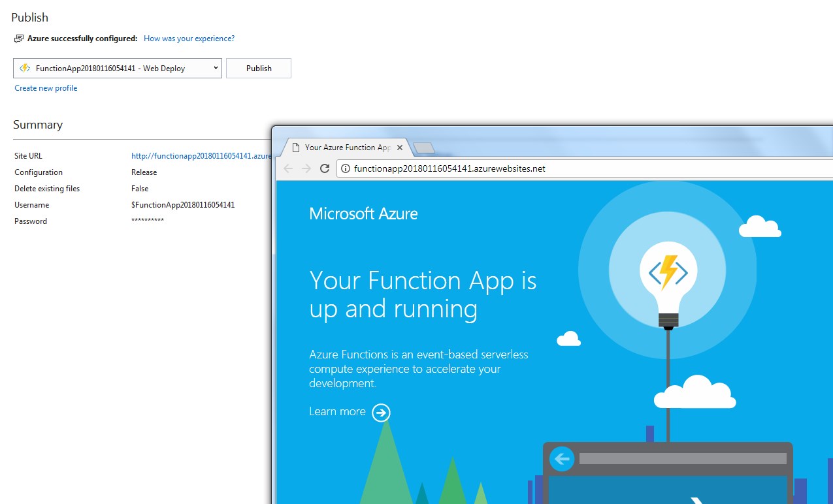Select the masked Password value
This screenshot has width=833, height=504.
[148, 221]
